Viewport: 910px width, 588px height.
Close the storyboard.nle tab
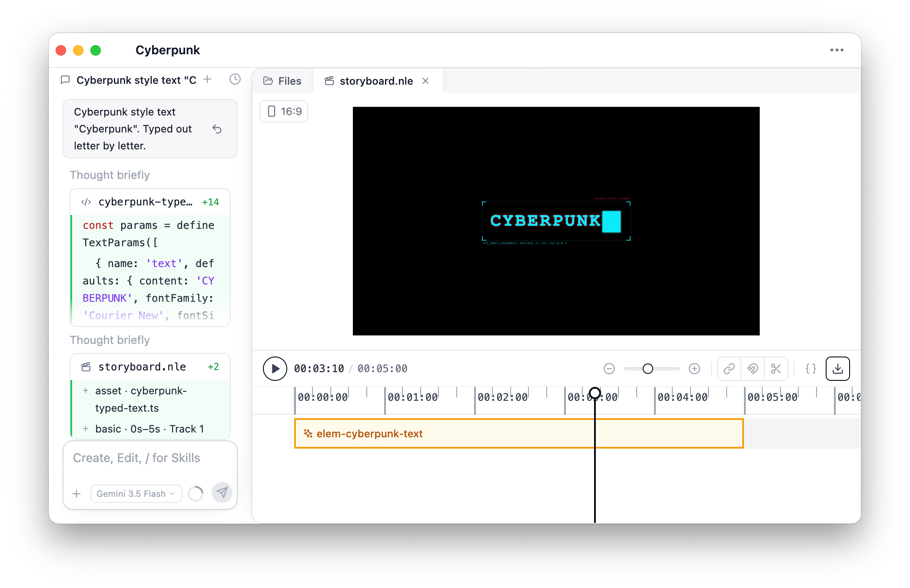tap(425, 81)
